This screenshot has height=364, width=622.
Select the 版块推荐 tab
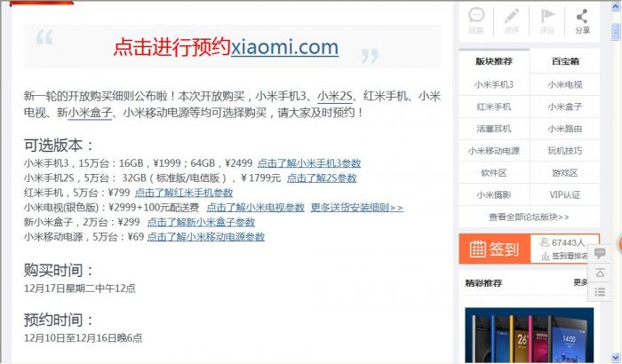tap(494, 61)
